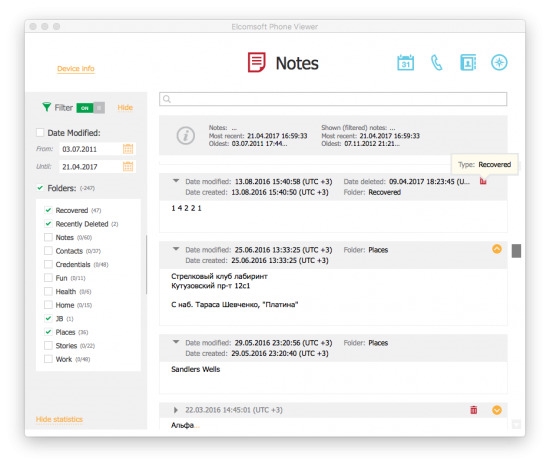Viewport: 550px width, 466px height.
Task: Toggle the Filter ON switch
Action: (x=90, y=108)
